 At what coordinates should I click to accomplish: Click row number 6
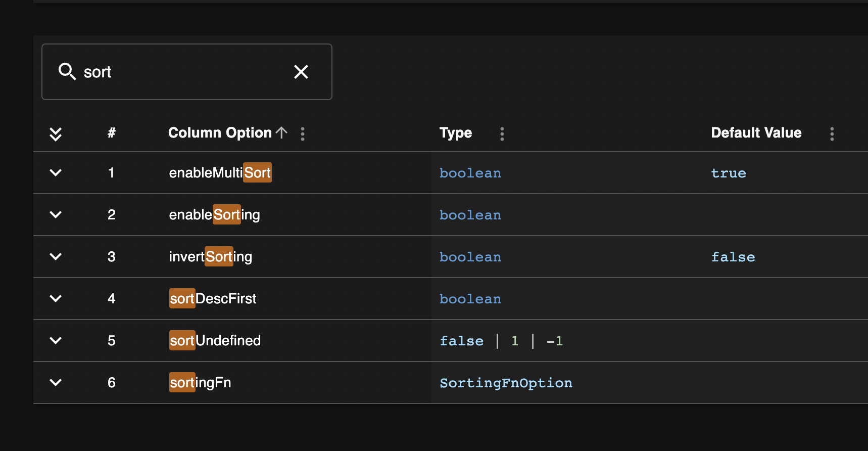click(x=112, y=382)
